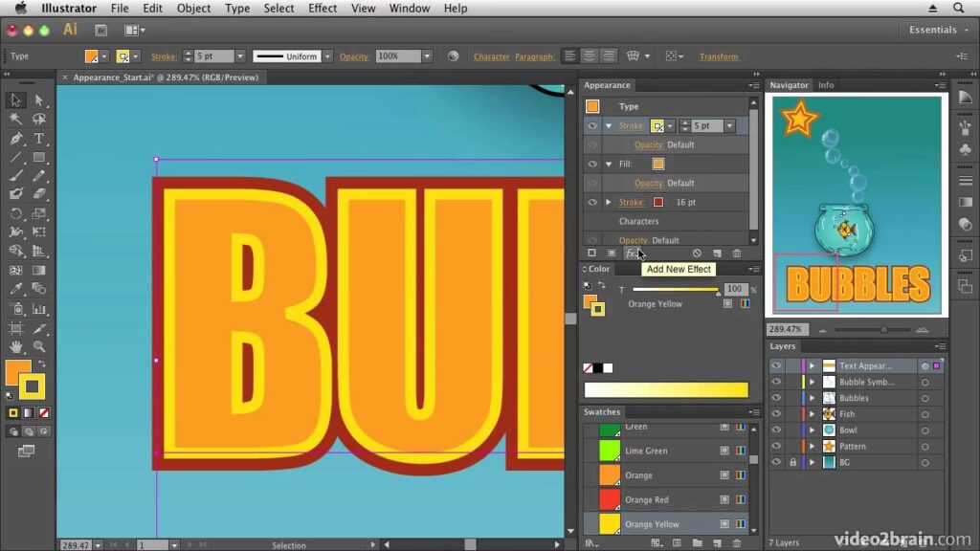Expand the 16 pt Stroke attribute
The image size is (980, 551).
point(608,202)
